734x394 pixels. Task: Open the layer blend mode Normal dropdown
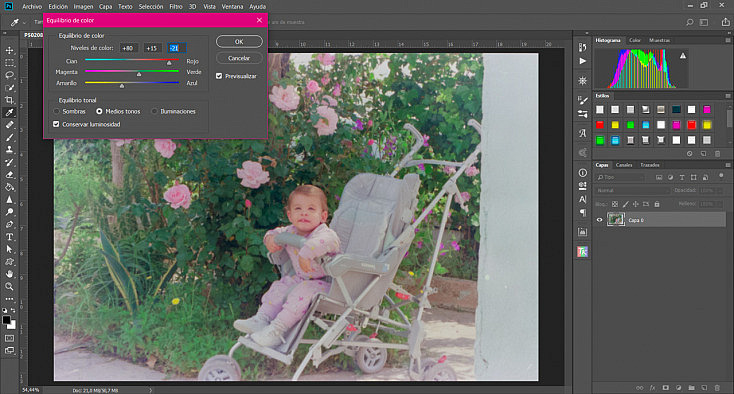tap(631, 190)
